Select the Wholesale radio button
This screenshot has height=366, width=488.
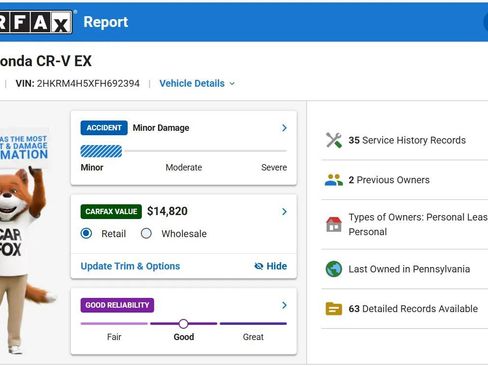(x=146, y=233)
